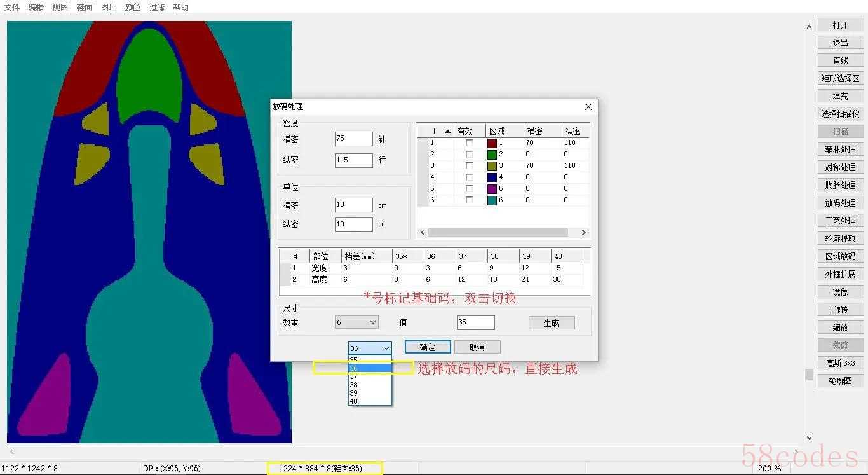Viewport: 868px width, 475px height.
Task: Enable the 有效 checkbox for region 1
Action: point(469,143)
